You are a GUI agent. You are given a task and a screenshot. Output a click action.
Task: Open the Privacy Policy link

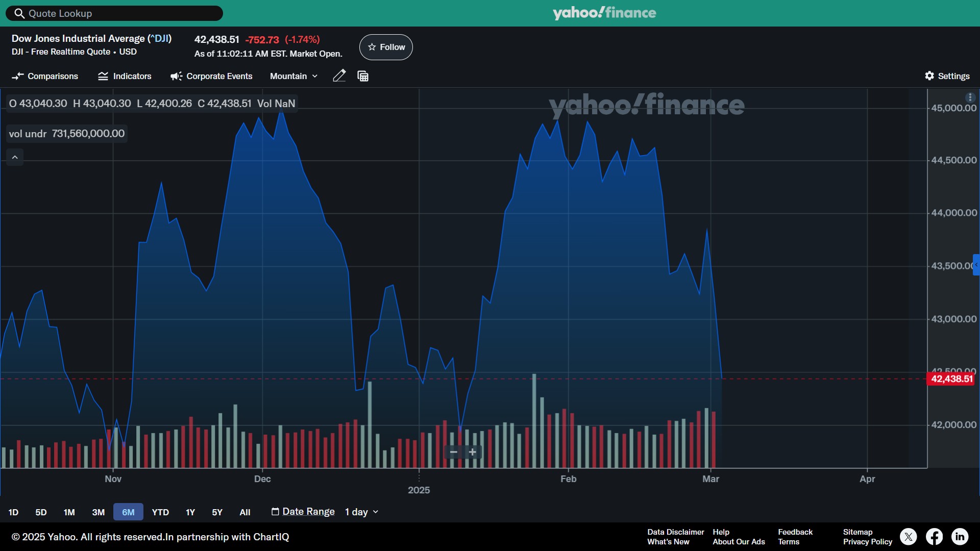868,542
